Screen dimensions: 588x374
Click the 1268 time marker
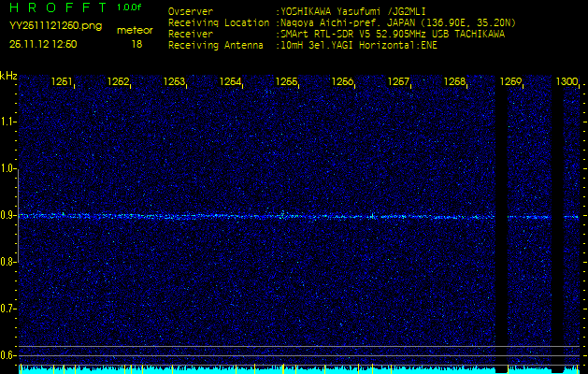tap(455, 82)
